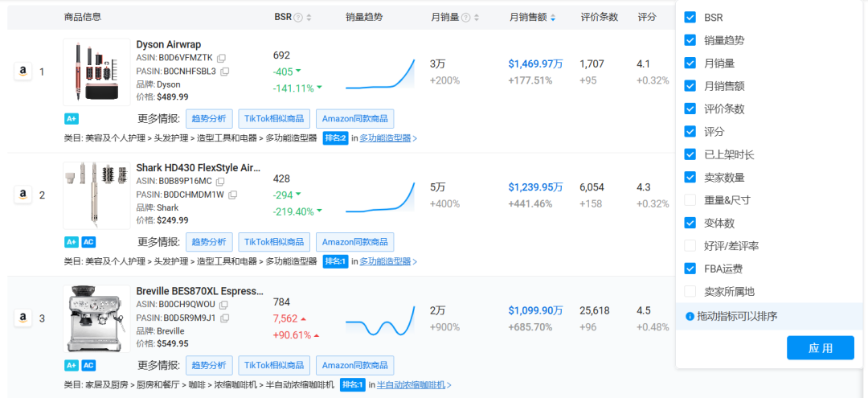Open the Breville espresso machine product thumbnail
868x398 pixels.
[x=96, y=318]
